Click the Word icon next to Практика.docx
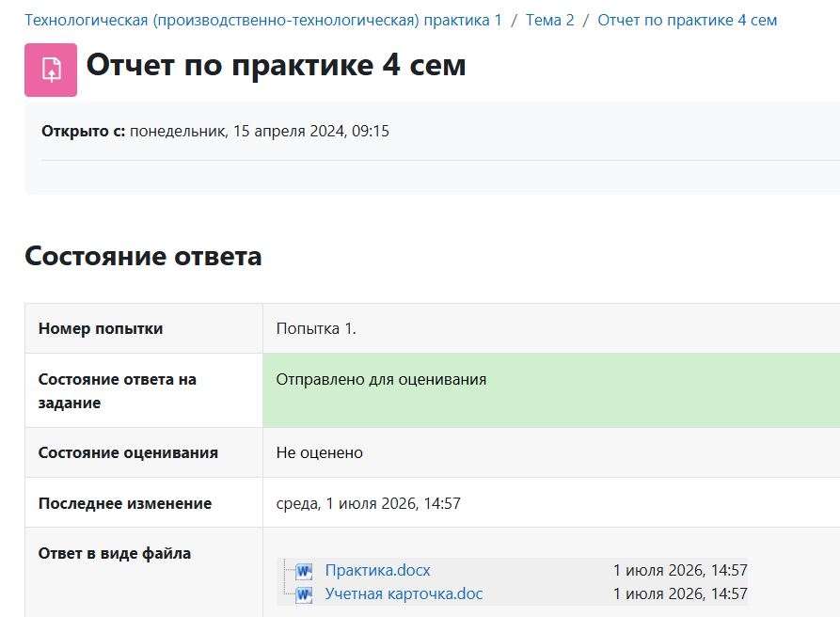Image resolution: width=840 pixels, height=617 pixels. point(304,571)
